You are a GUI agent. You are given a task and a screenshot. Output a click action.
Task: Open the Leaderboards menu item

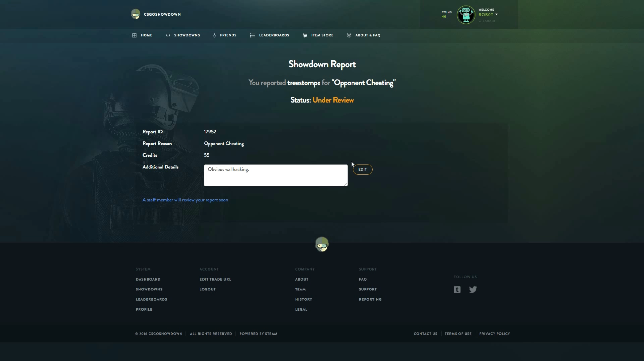point(269,35)
